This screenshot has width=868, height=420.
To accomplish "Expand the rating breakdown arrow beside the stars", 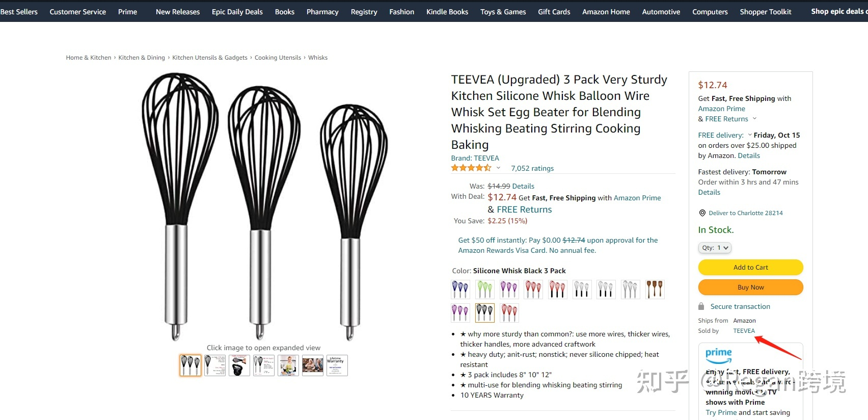I will coord(498,168).
